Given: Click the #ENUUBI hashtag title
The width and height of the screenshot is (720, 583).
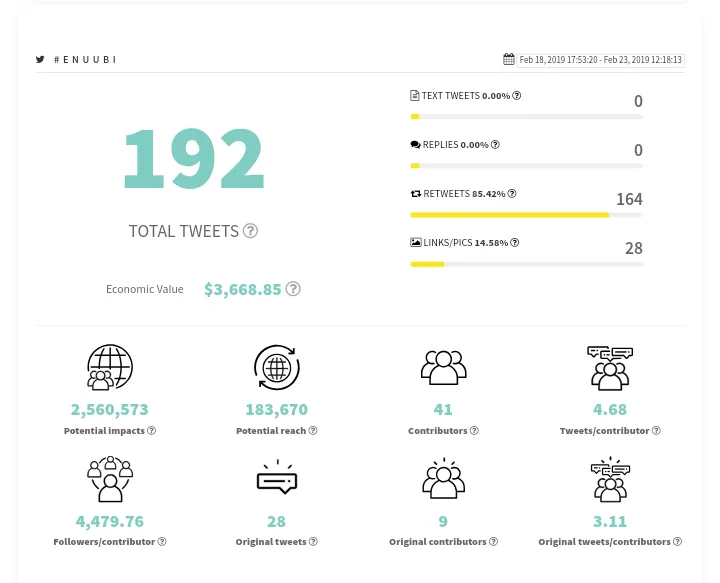Looking at the screenshot, I should coord(85,60).
